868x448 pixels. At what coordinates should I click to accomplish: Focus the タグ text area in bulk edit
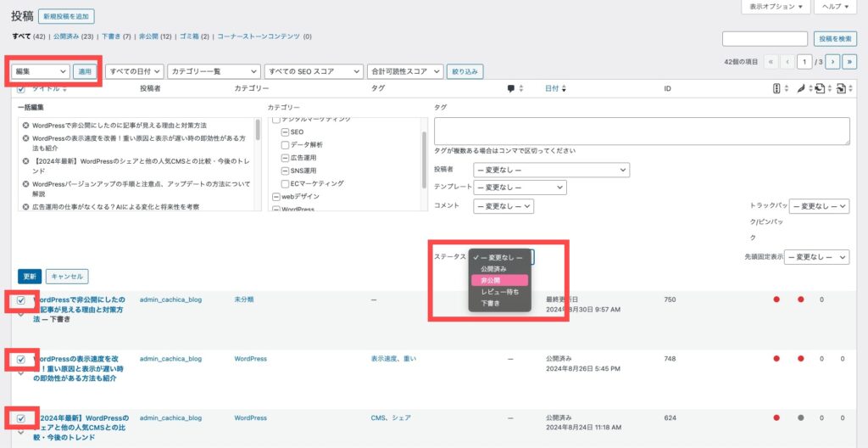642,131
